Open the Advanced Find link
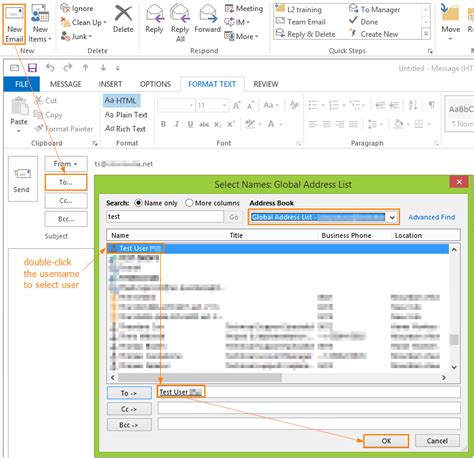Image resolution: width=474 pixels, height=458 pixels. coord(432,217)
